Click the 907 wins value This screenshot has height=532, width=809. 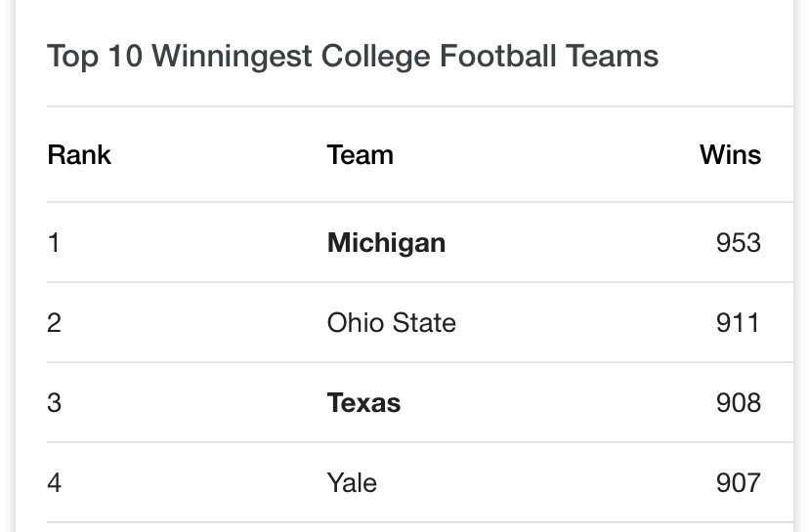(739, 483)
